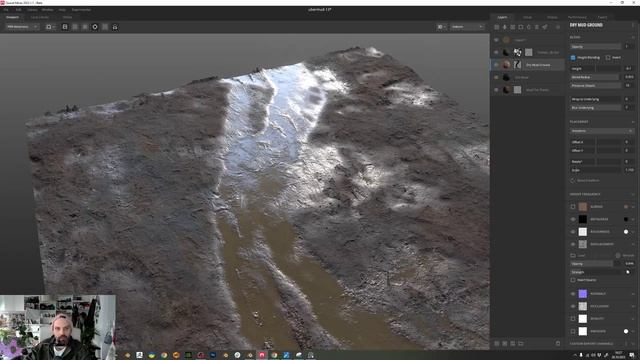Image resolution: width=640 pixels, height=360 pixels.
Task: Collapse the Placement section
Action: tap(633, 122)
